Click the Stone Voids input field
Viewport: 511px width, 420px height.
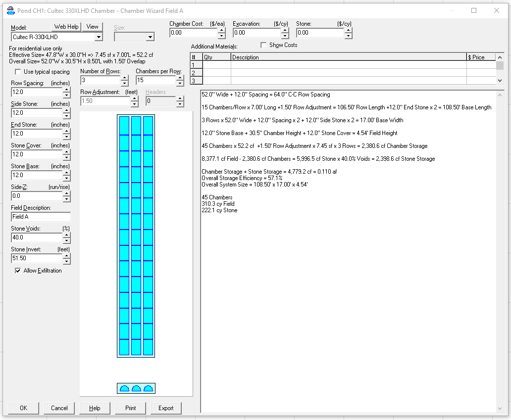[37, 237]
